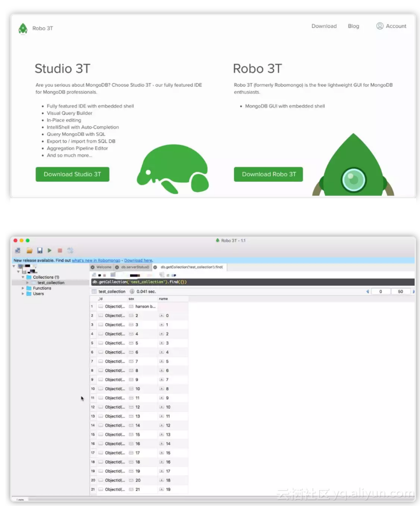Select the name cell showing 4 in row 6
The height and width of the screenshot is (506, 420).
point(173,352)
